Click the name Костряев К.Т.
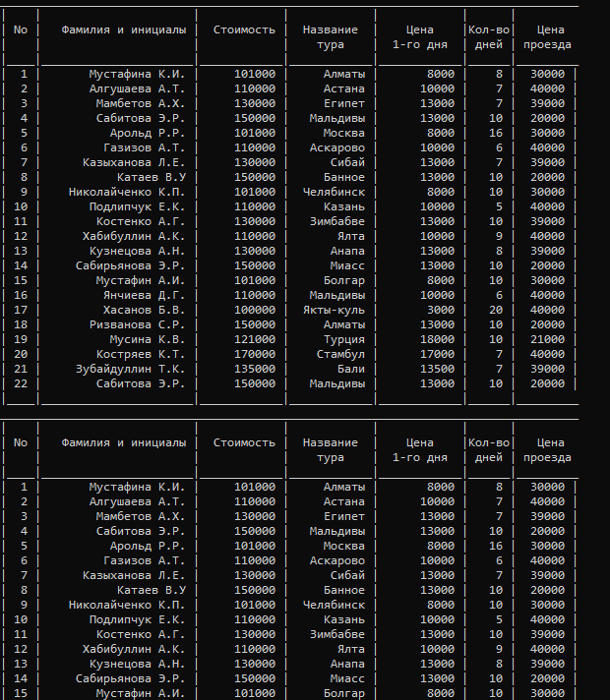The image size is (610, 700). [141, 354]
